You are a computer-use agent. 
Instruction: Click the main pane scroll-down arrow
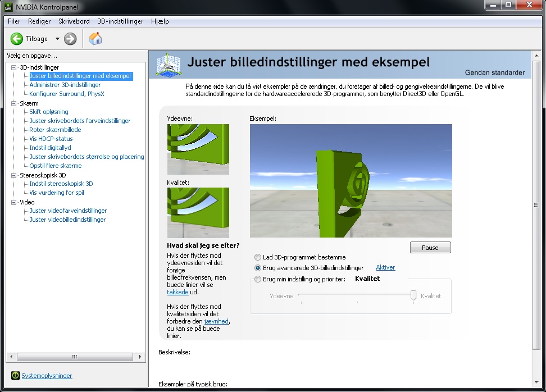(x=536, y=382)
